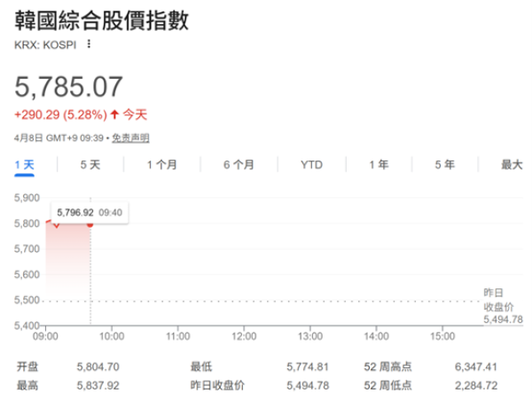
Task: Show the 最大 full history range
Action: click(x=512, y=164)
